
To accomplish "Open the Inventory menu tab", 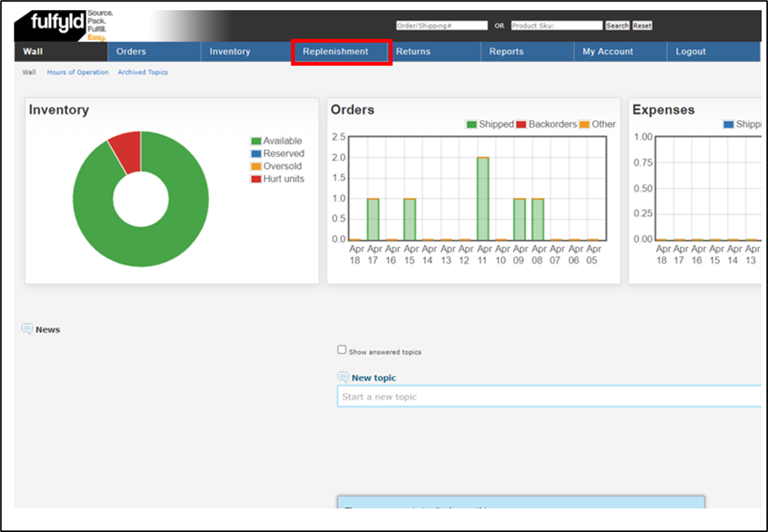I will tap(230, 51).
